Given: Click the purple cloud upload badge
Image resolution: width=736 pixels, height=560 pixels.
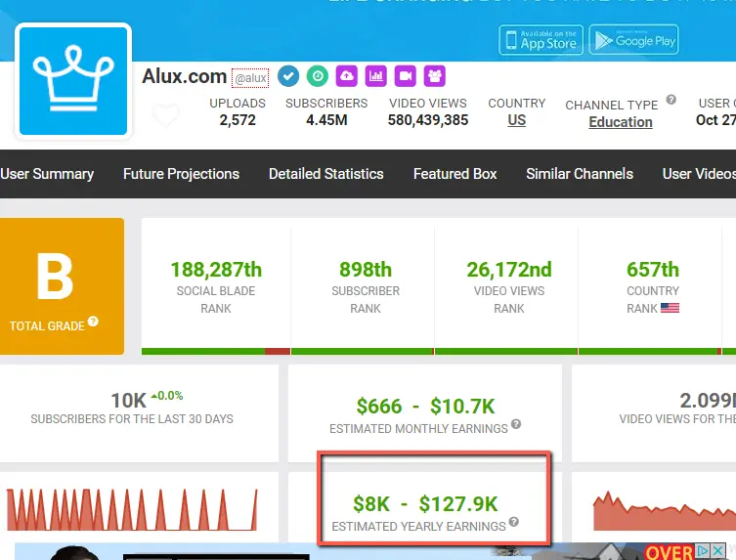Looking at the screenshot, I should [346, 75].
